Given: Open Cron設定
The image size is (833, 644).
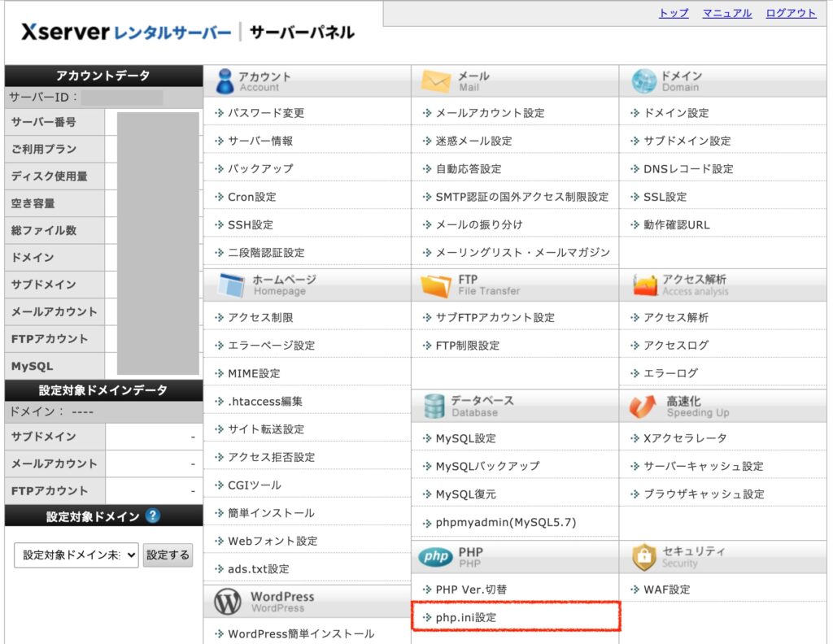Looking at the screenshot, I should tap(252, 197).
